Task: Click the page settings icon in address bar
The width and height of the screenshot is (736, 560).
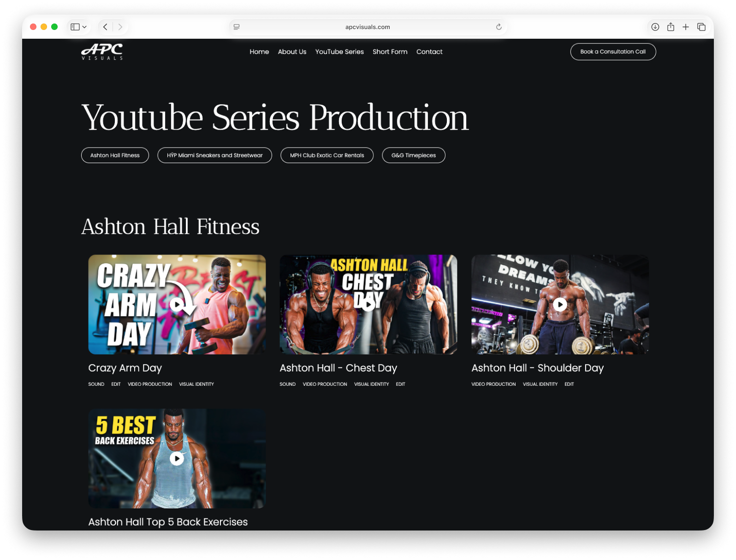Action: point(237,27)
